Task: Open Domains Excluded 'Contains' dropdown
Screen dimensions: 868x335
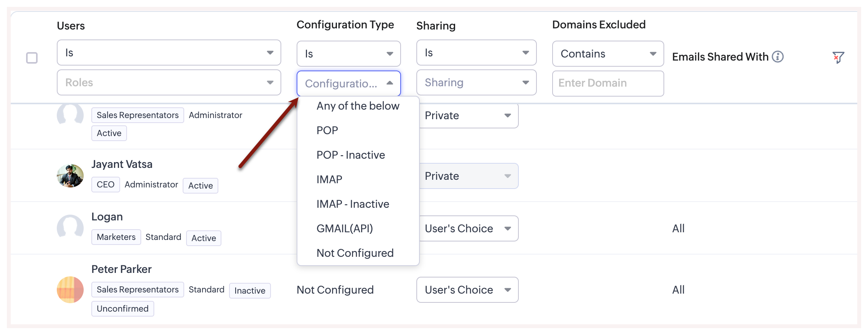Action: pyautogui.click(x=608, y=54)
